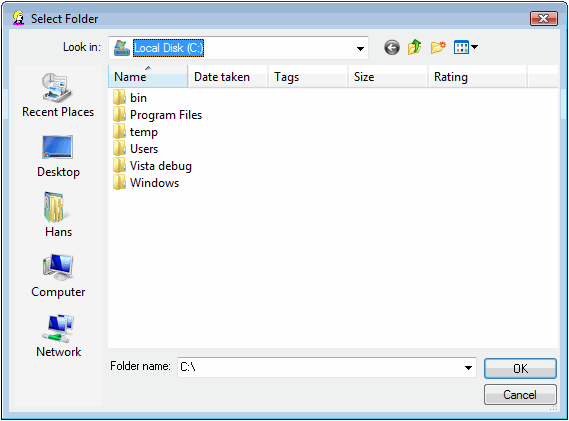569x421 pixels.
Task: Create a new folder
Action: click(438, 47)
